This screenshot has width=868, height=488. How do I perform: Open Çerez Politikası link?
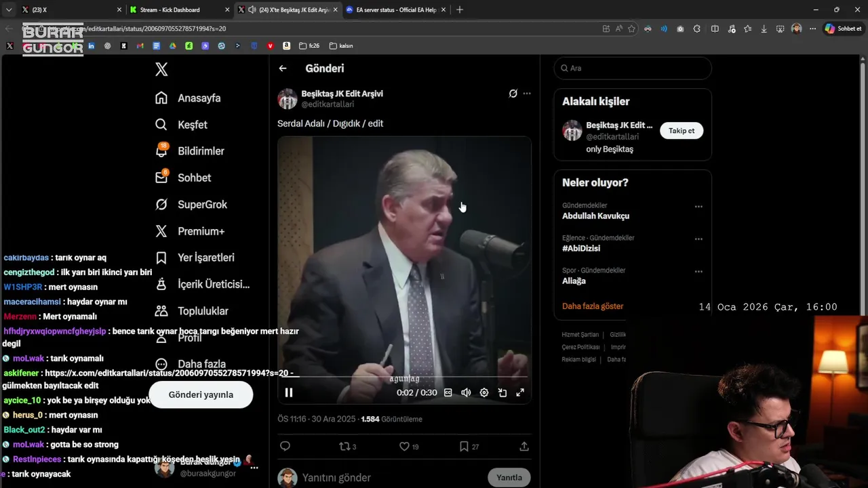[580, 347]
